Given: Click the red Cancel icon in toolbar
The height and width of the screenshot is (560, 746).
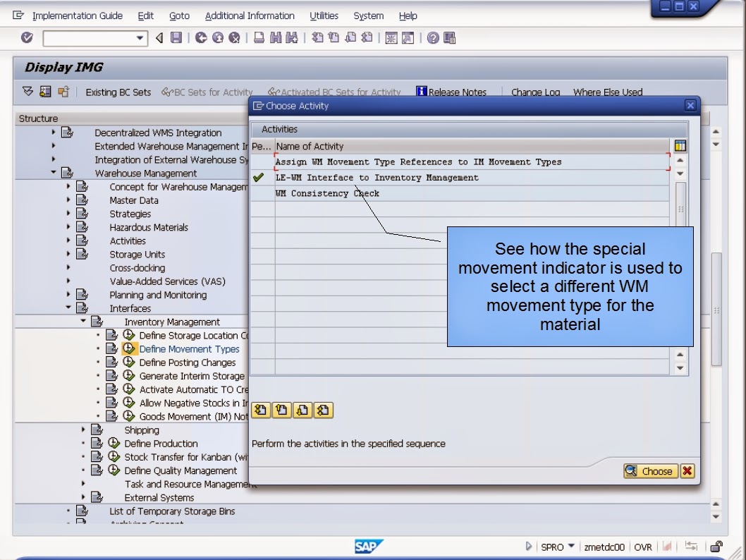Looking at the screenshot, I should [234, 37].
